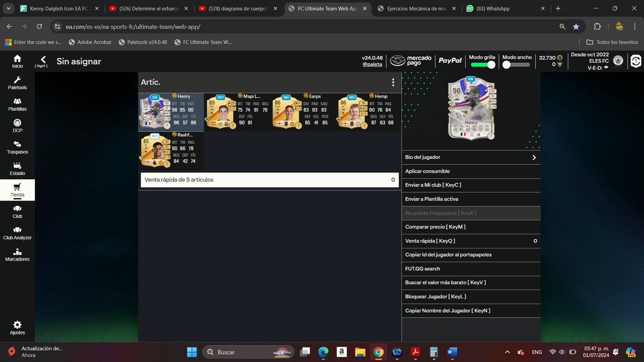Click Aplicar consumible option
Viewport: 644px width, 362px height.
coord(472,172)
